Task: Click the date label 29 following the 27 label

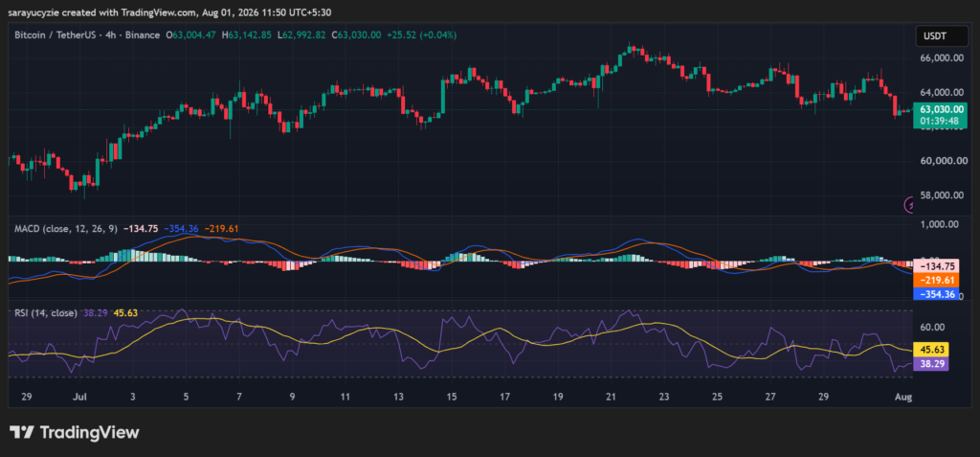Action: point(824,397)
